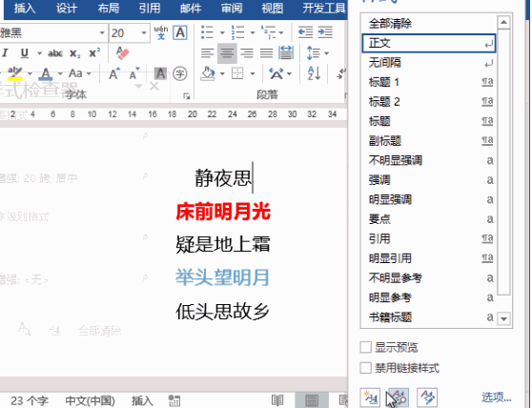532x408 pixels.
Task: Expand borders dropdown arrow
Action: click(253, 73)
